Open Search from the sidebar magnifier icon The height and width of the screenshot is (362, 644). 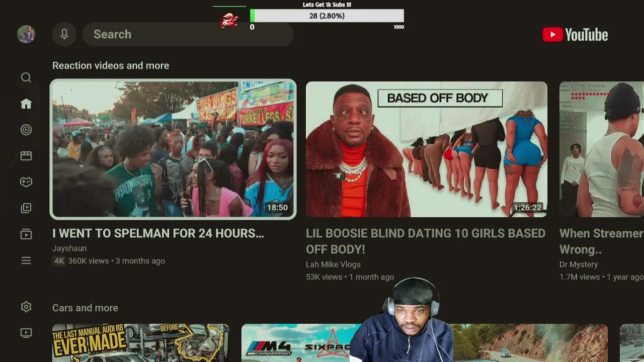(26, 77)
